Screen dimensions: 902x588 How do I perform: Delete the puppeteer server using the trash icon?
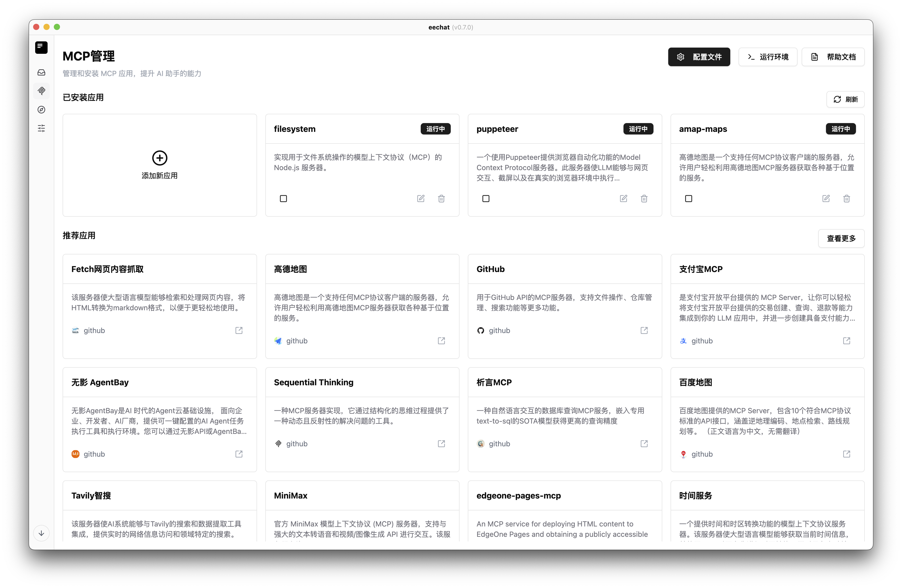644,198
